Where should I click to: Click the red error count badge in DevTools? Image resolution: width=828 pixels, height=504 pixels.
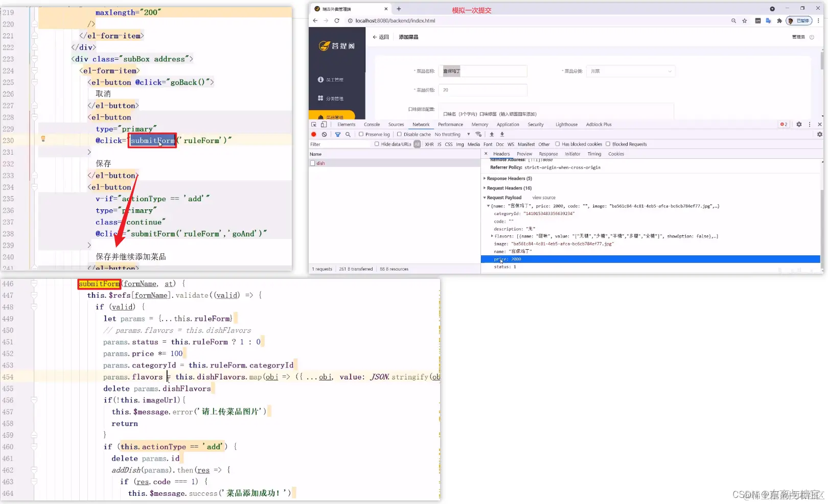pyautogui.click(x=784, y=125)
